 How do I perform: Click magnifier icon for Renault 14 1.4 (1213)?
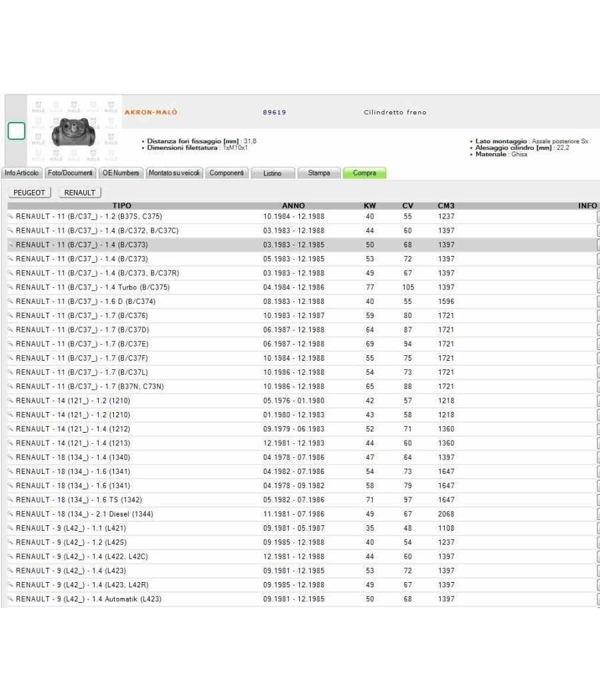(10, 443)
